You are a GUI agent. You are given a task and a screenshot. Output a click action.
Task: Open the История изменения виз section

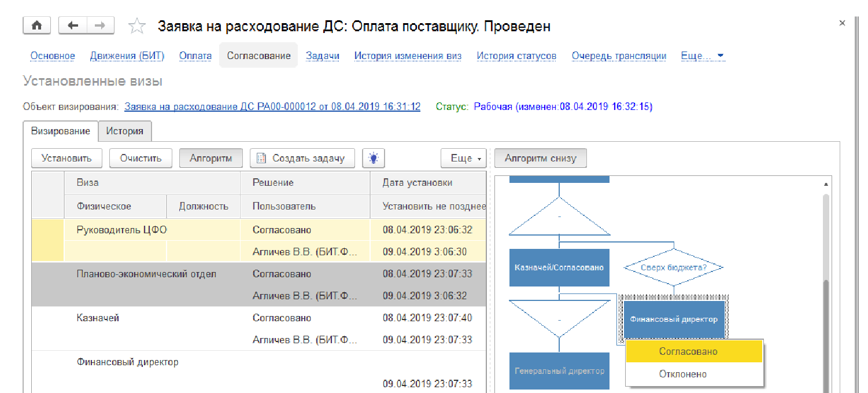pos(408,56)
